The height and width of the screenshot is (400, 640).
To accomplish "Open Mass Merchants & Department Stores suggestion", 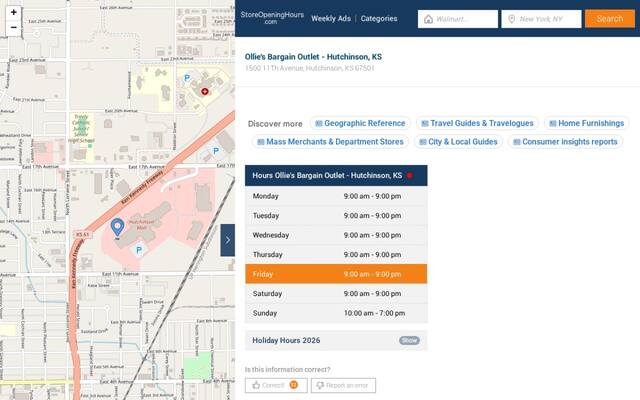I will [330, 142].
